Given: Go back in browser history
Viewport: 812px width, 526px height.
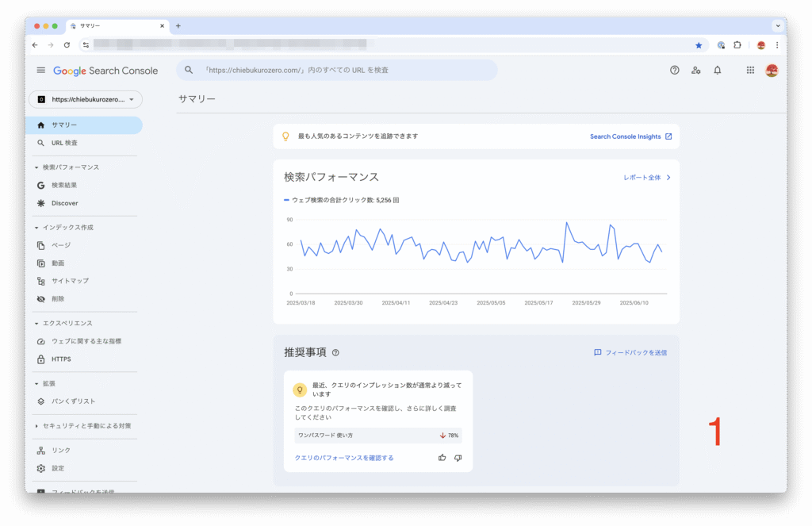Looking at the screenshot, I should click(x=35, y=45).
